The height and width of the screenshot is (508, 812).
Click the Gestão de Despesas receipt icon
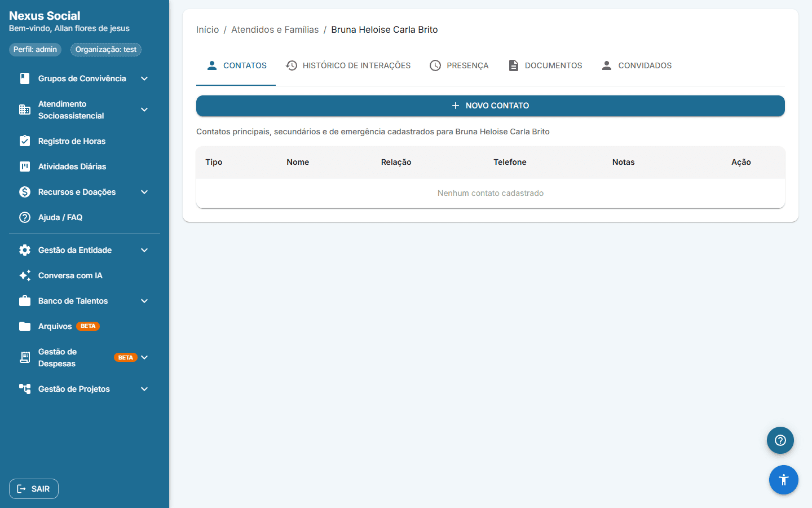pyautogui.click(x=25, y=357)
